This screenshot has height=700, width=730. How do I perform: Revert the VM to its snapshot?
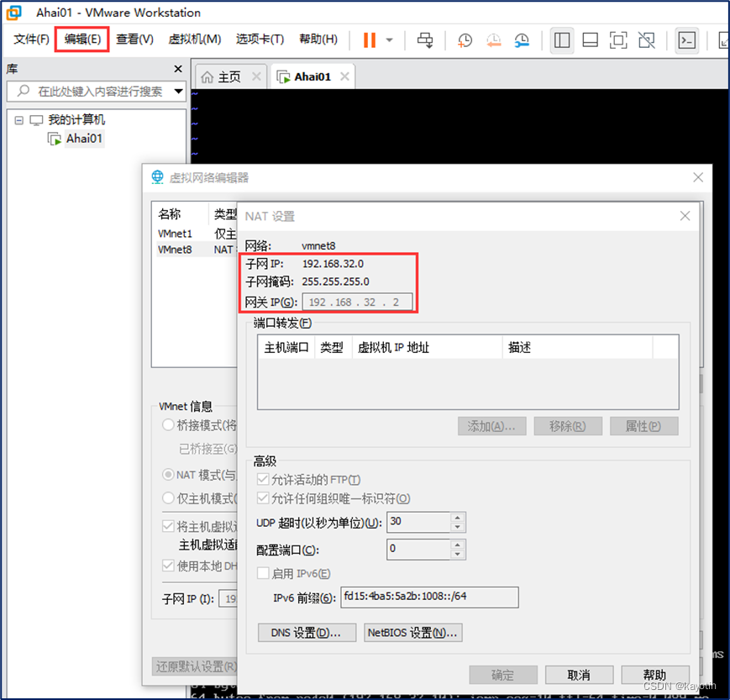click(x=494, y=39)
